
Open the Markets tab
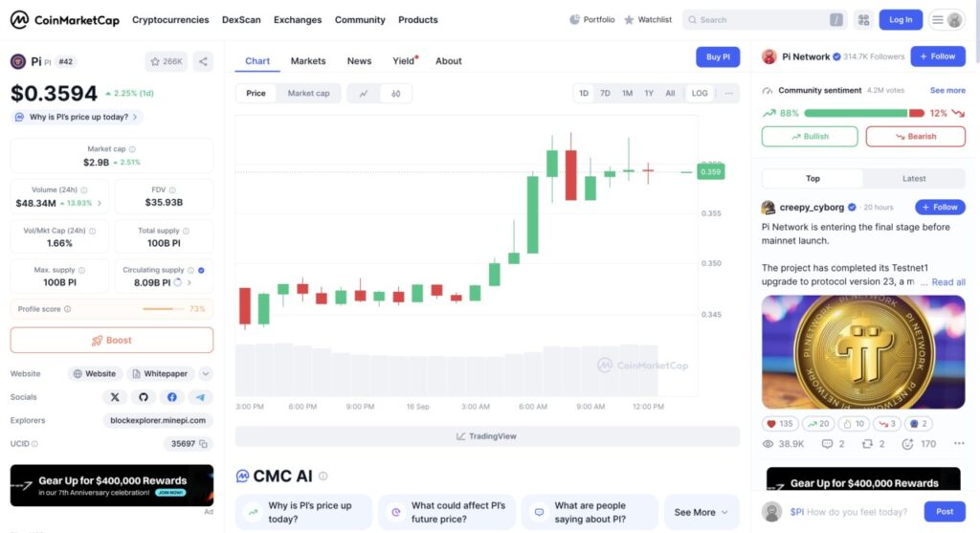click(x=308, y=61)
